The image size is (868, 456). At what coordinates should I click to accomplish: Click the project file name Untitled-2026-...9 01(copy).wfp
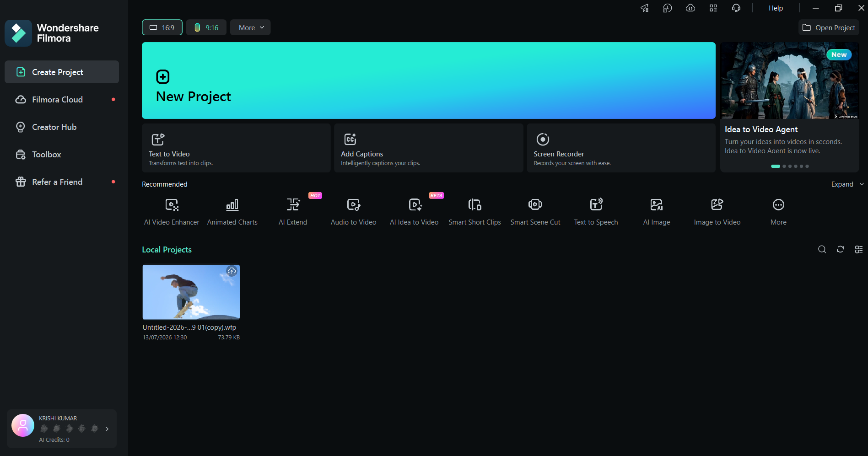click(x=189, y=327)
